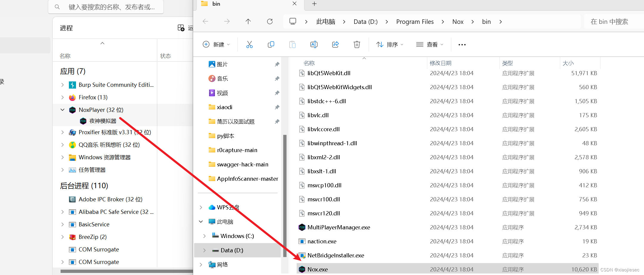Go back with the left arrow button

(205, 21)
